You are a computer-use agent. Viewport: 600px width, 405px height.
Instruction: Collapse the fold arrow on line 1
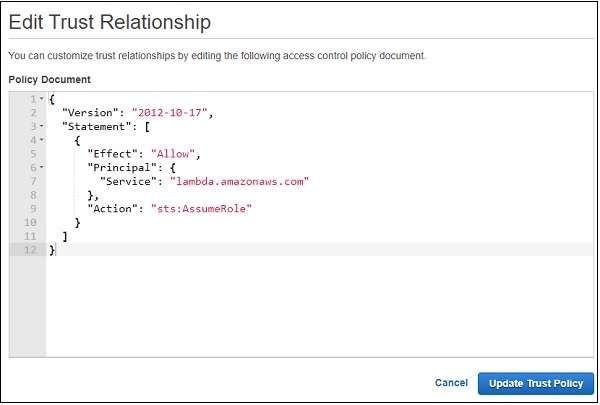tap(41, 99)
